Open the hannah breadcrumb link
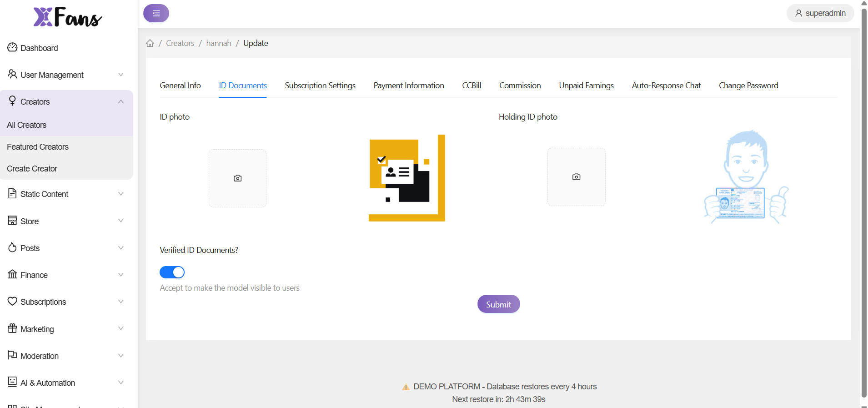 pos(219,43)
